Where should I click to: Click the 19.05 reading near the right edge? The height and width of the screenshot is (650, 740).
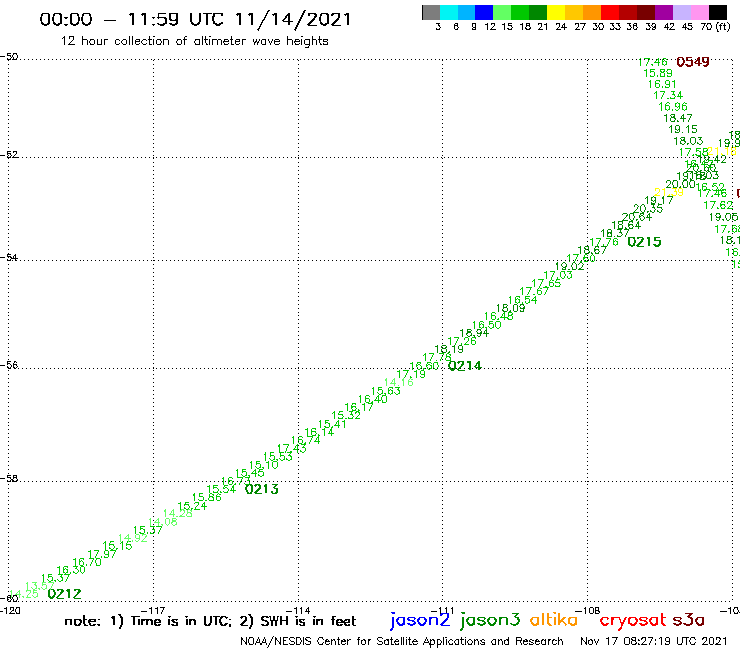(723, 217)
